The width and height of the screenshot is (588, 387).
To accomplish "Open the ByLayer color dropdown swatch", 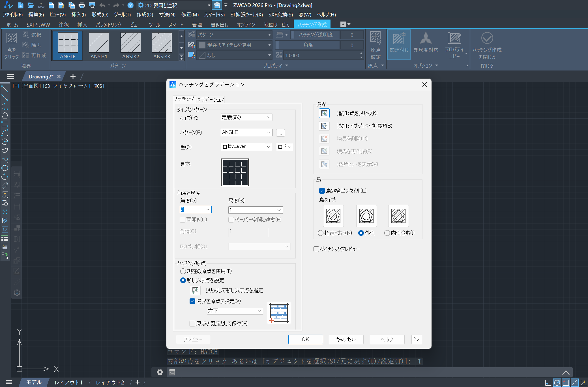I will [x=246, y=147].
